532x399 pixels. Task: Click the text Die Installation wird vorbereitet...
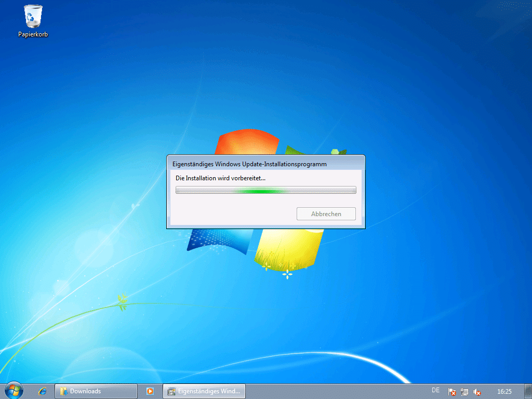point(220,178)
